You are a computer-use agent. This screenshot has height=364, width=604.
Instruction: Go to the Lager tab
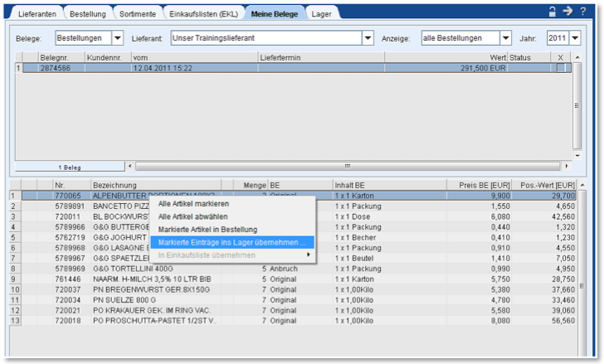pyautogui.click(x=321, y=14)
